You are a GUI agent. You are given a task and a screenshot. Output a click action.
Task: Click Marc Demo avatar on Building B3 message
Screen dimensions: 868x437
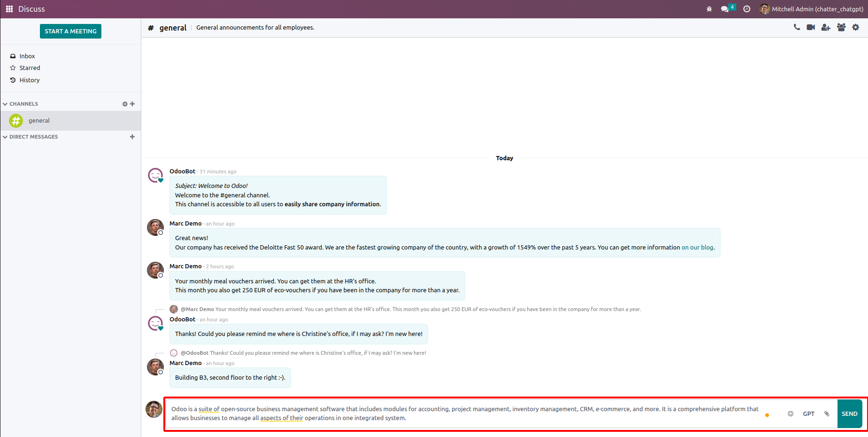155,367
